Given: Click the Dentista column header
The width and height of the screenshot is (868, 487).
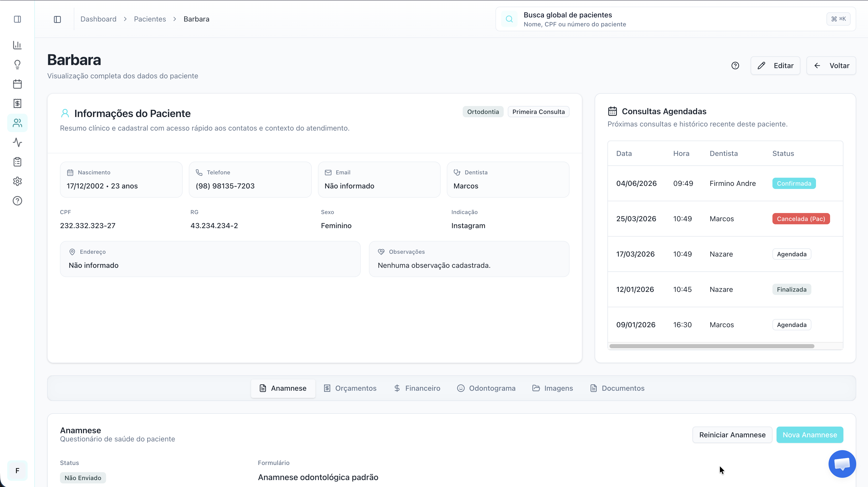Looking at the screenshot, I should point(724,154).
